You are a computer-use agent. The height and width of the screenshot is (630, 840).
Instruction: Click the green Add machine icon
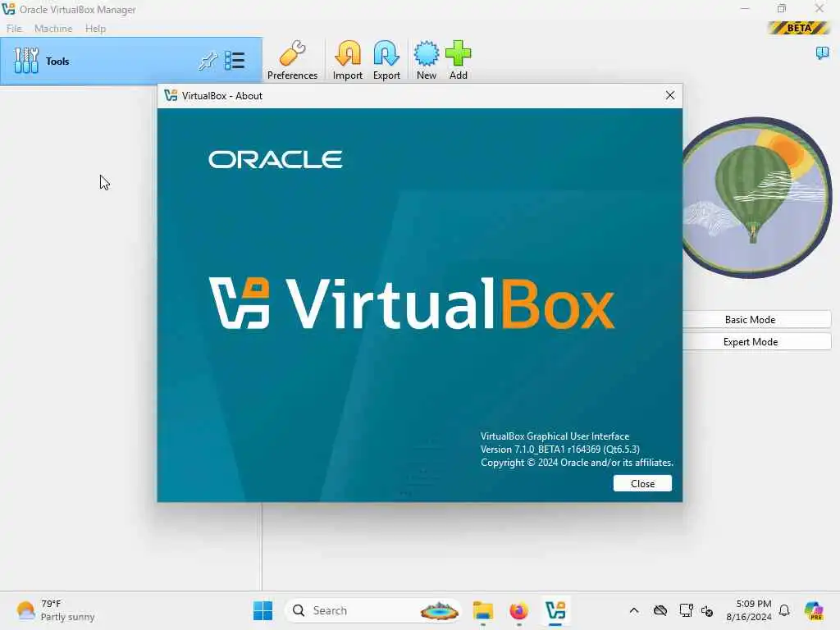pyautogui.click(x=458, y=60)
